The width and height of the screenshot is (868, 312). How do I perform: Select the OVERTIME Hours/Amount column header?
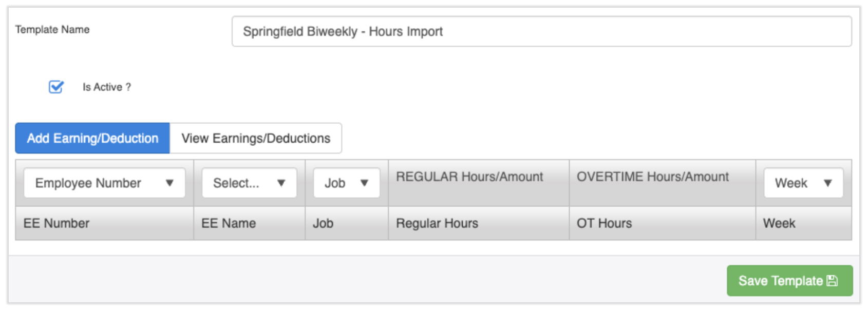point(652,177)
